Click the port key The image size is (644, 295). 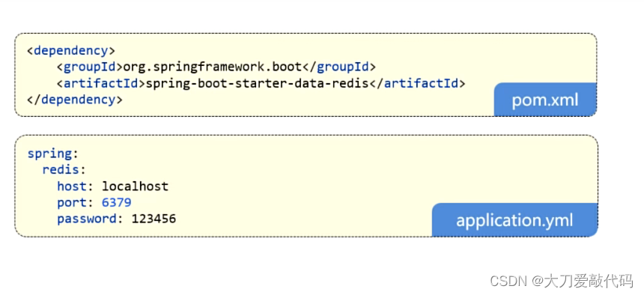pos(72,203)
